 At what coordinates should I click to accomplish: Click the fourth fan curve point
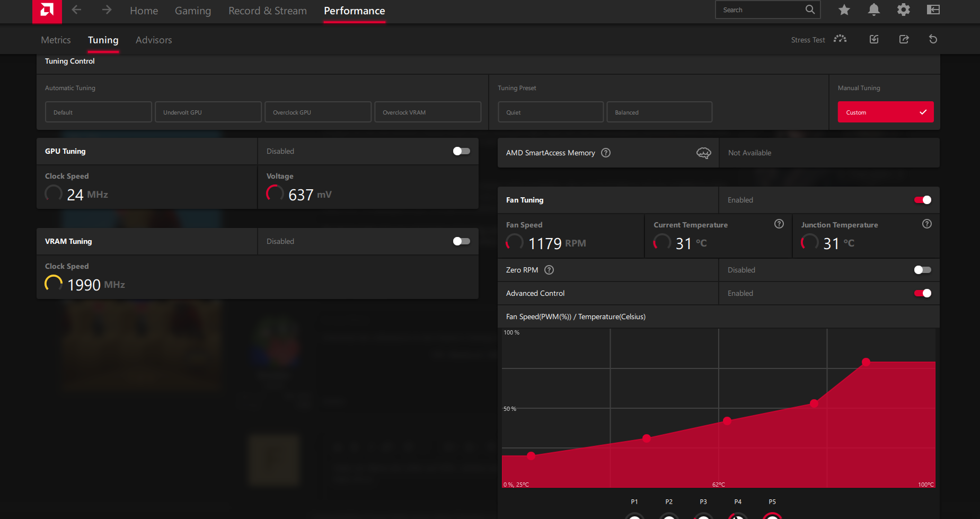click(814, 403)
